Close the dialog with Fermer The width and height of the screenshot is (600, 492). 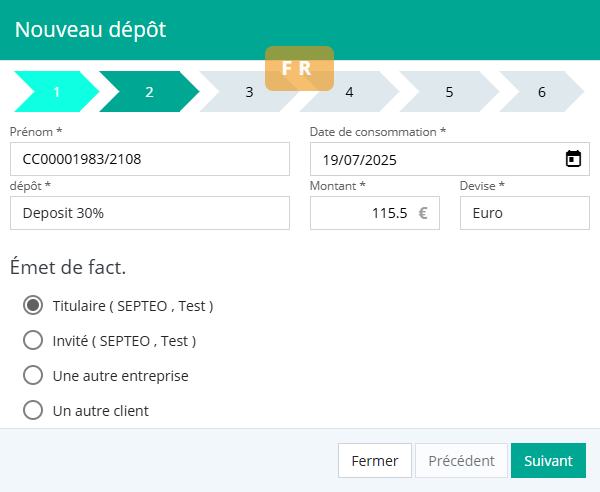click(x=375, y=461)
